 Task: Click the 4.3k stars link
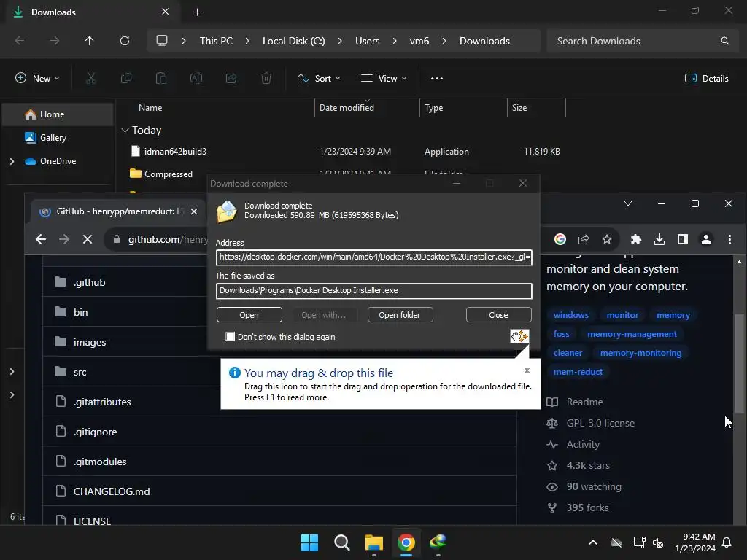coord(588,465)
